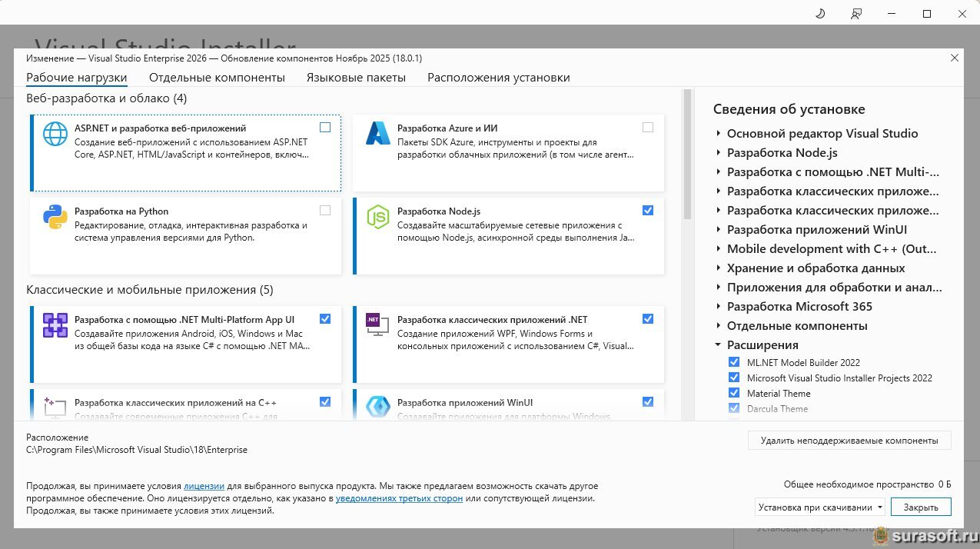The height and width of the screenshot is (549, 980).
Task: Click the C++ desktop workload icon
Action: 55,407
